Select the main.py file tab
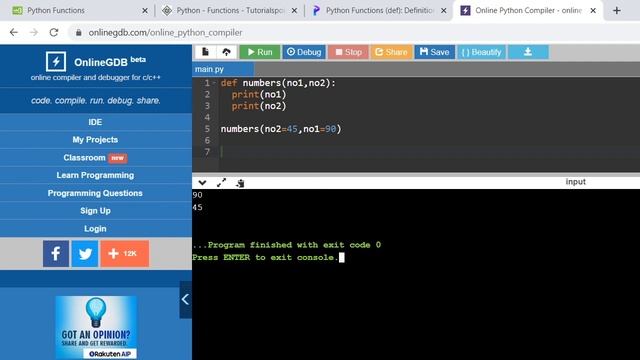Viewport: 640px width, 360px height. pos(223,69)
